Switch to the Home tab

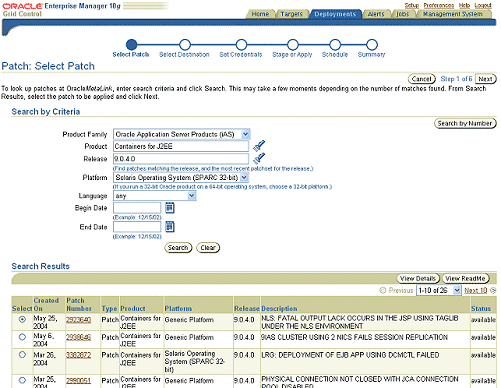click(260, 14)
